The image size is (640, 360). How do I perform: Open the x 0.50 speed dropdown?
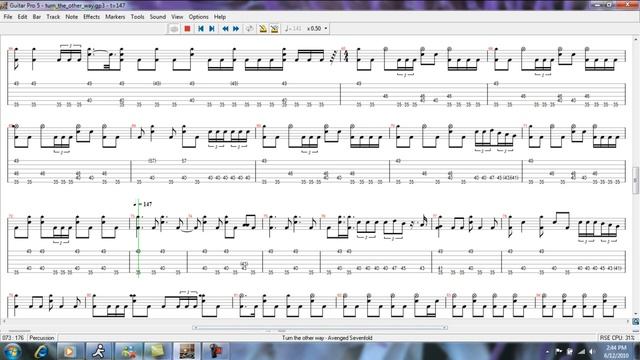317,29
